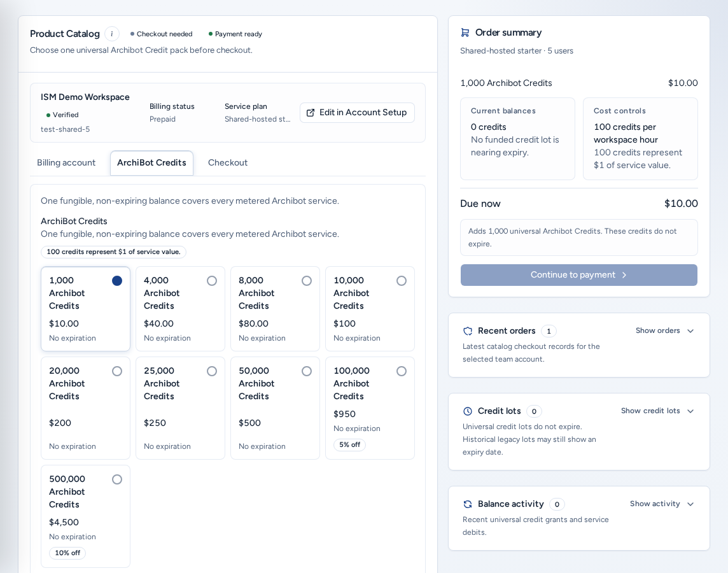Click the Adds 1,000 universal credits note
This screenshot has height=573, width=728.
[x=579, y=237]
